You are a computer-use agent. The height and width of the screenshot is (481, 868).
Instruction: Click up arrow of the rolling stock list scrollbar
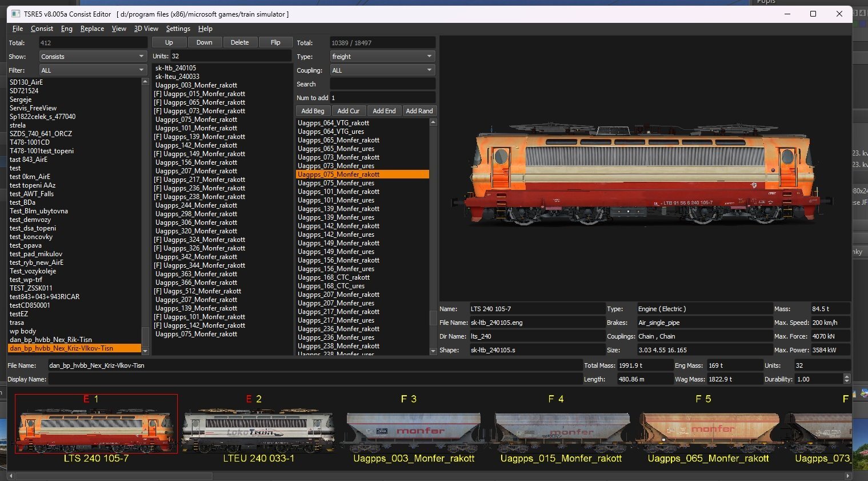(x=433, y=122)
